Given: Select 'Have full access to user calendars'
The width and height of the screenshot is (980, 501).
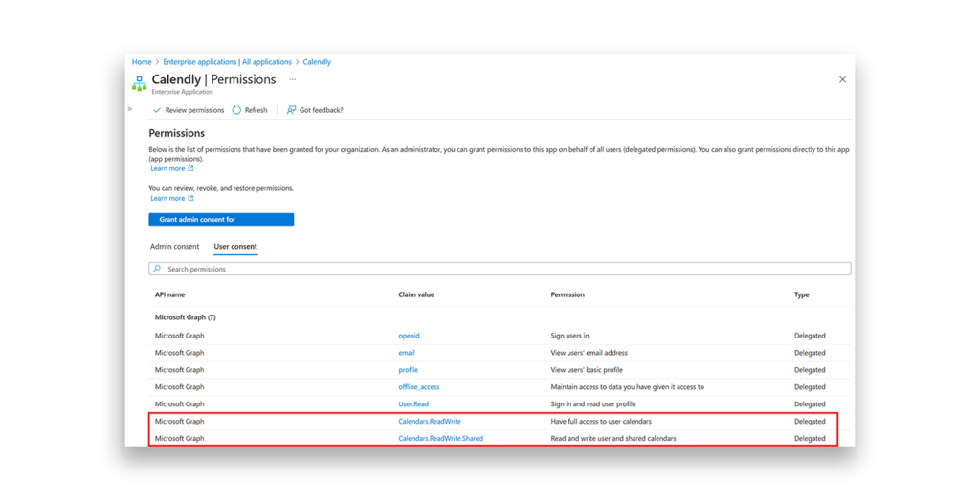Looking at the screenshot, I should point(601,421).
